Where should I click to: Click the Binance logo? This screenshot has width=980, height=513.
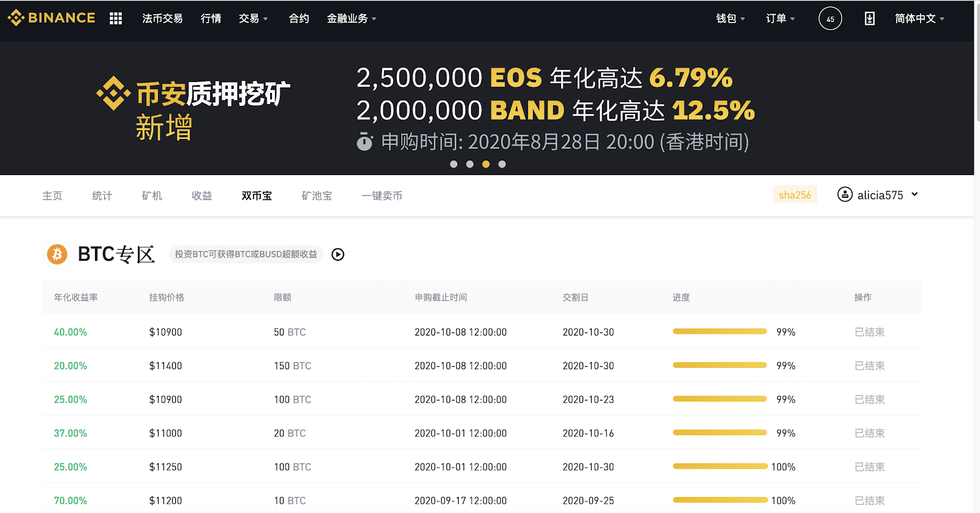click(x=51, y=18)
